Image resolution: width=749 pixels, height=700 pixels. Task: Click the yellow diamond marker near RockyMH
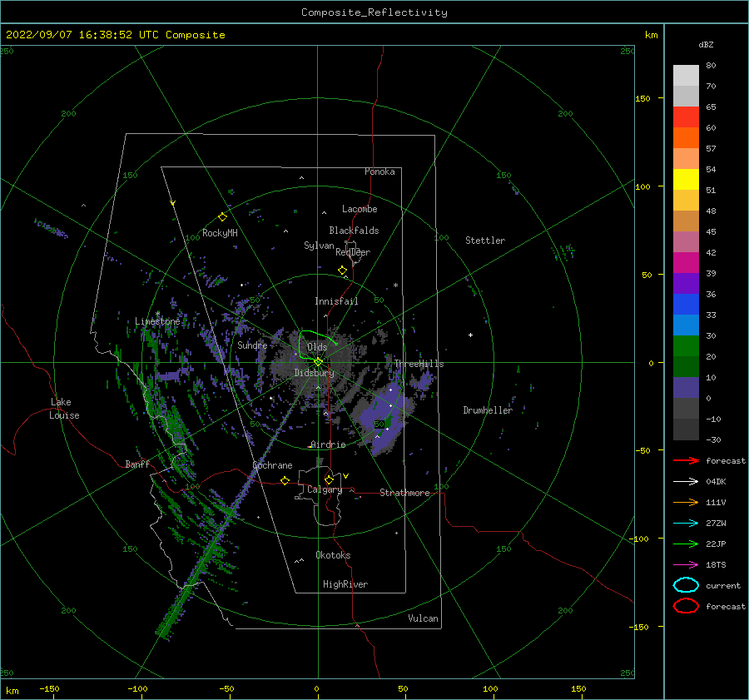[x=222, y=217]
